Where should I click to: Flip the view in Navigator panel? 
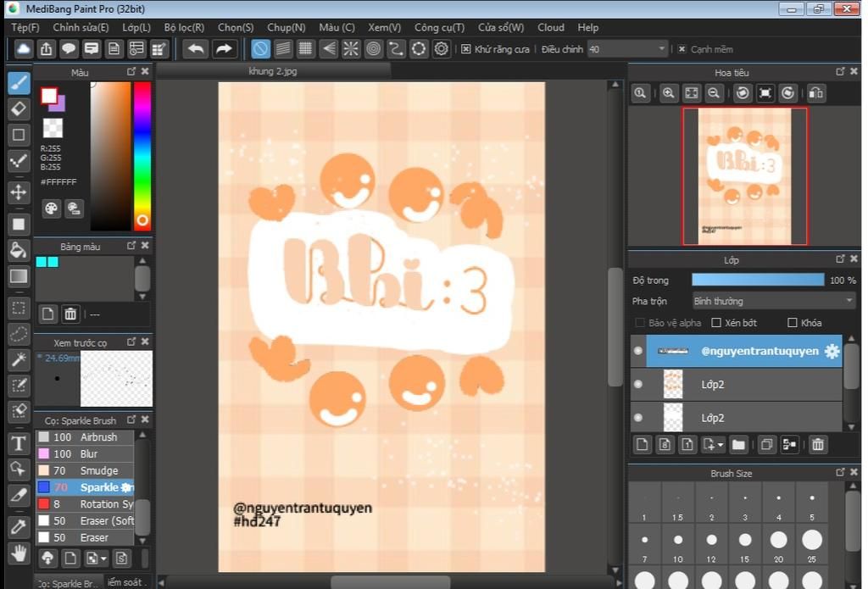pyautogui.click(x=816, y=93)
